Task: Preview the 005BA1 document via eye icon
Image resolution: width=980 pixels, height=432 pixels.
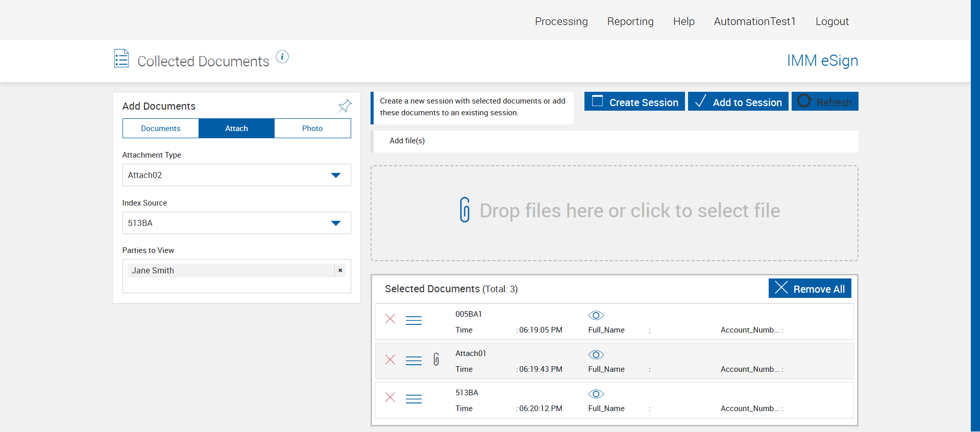Action: tap(596, 315)
